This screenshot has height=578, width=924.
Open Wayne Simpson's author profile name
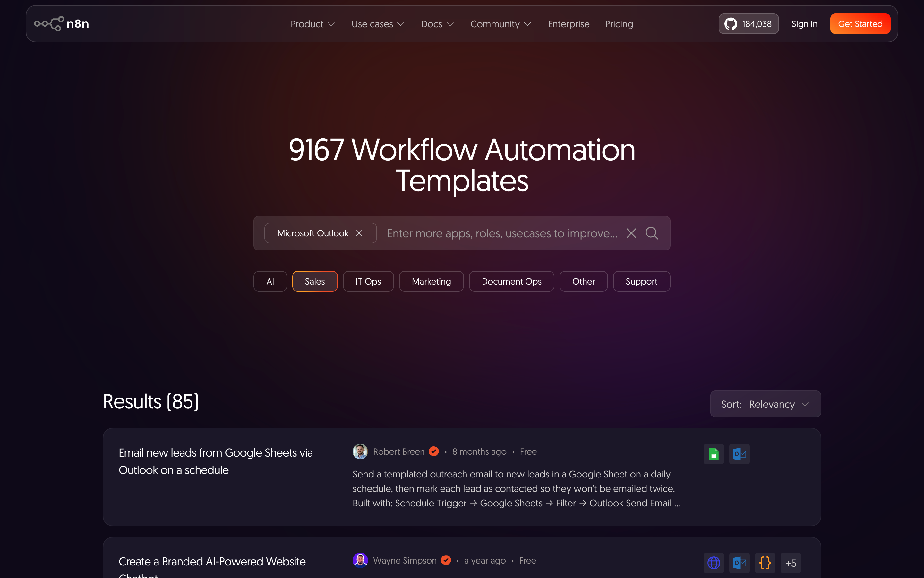click(x=405, y=560)
